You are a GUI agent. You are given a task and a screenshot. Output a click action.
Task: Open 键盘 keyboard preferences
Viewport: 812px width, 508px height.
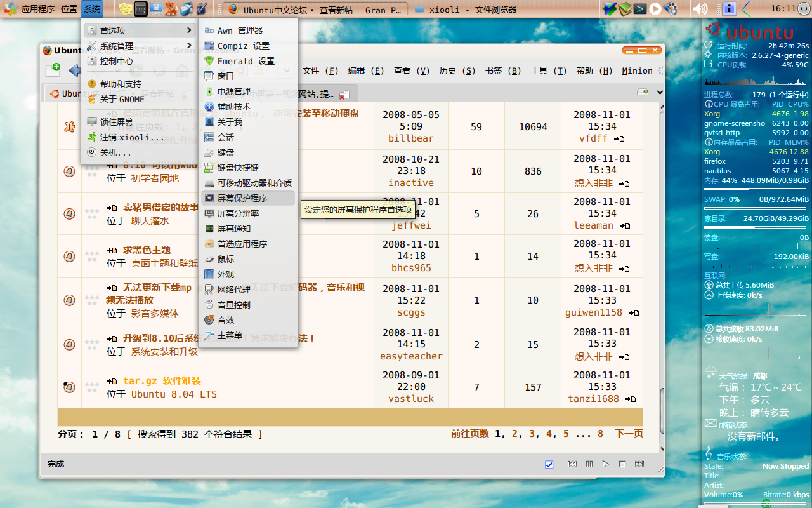click(248, 152)
